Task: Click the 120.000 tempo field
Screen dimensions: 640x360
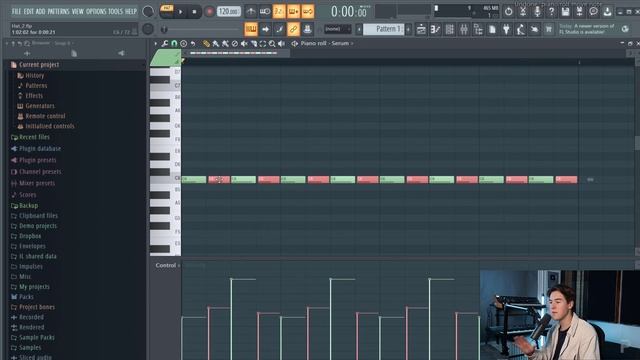Action: coord(229,11)
